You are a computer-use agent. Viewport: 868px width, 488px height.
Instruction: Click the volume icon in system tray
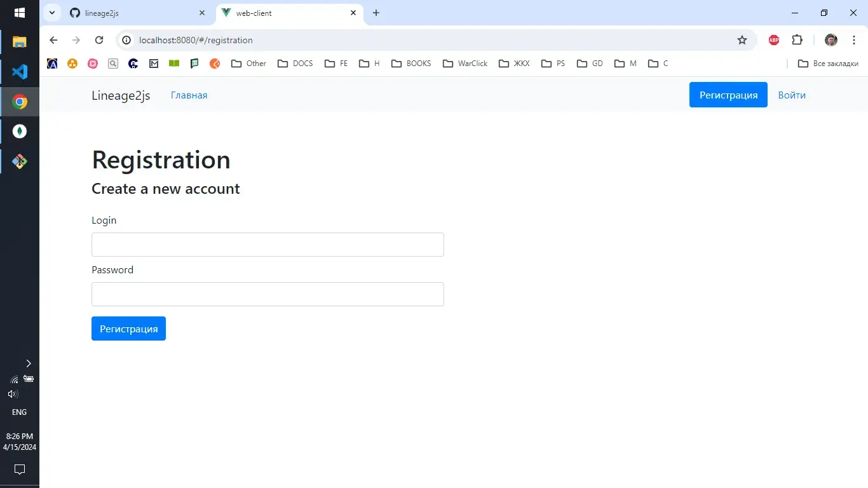point(13,394)
